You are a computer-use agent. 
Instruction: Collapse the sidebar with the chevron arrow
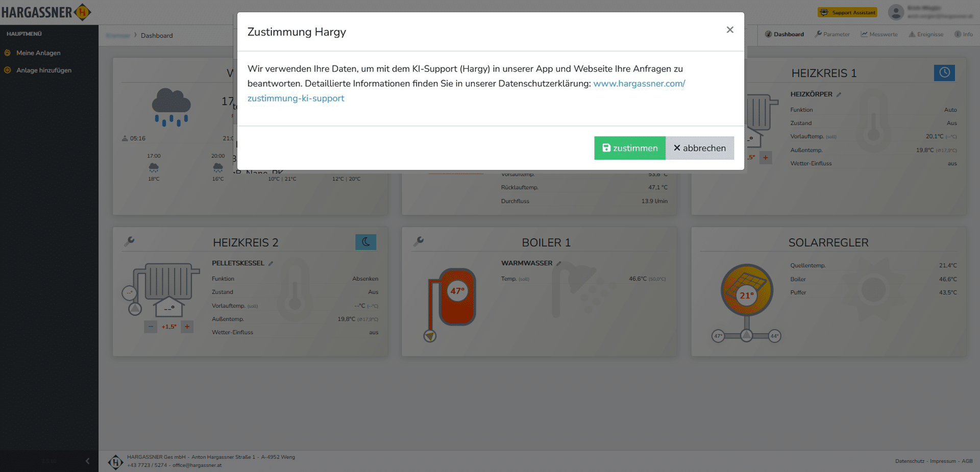87,461
